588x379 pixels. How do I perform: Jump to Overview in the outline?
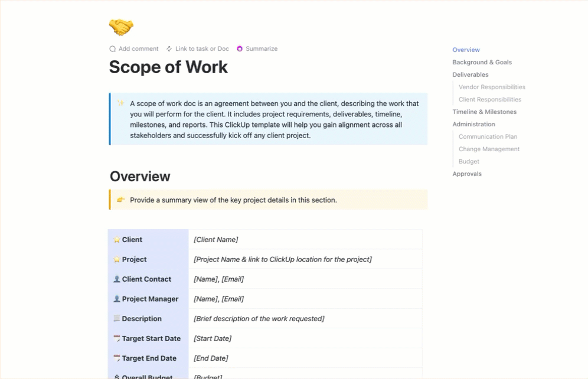pyautogui.click(x=466, y=50)
